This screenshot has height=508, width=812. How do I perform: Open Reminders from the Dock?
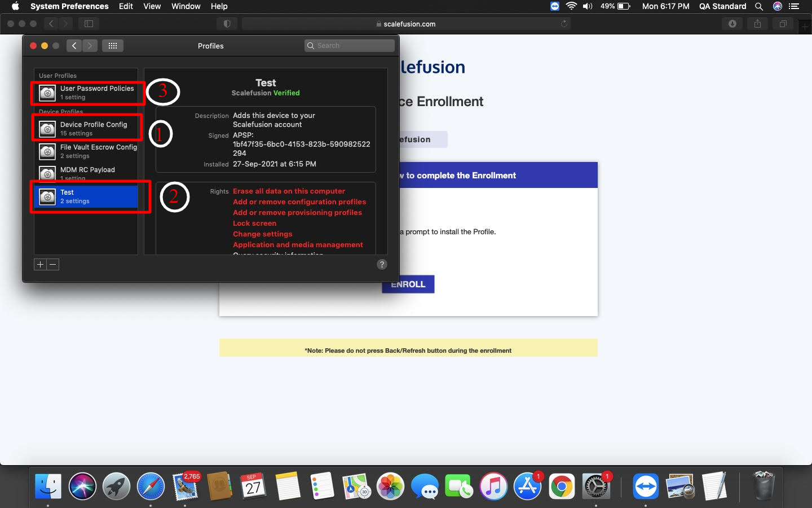(x=322, y=486)
